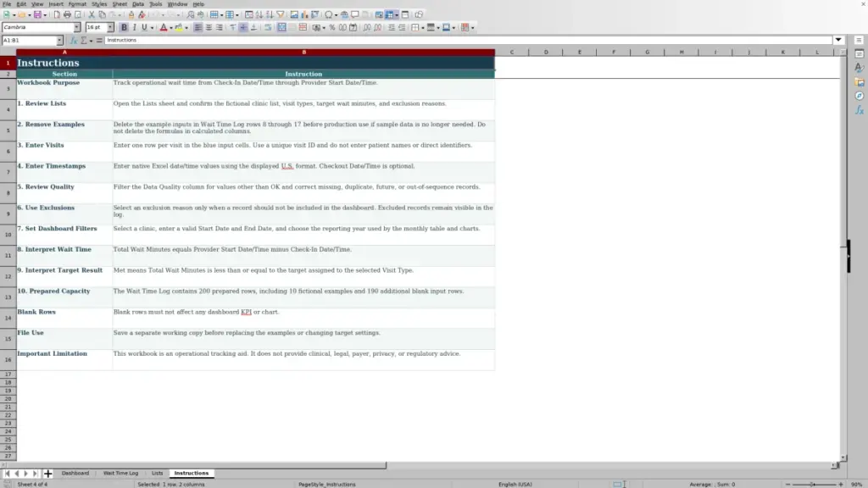Click the Sum sigma icon in formula bar
The width and height of the screenshot is (868, 488).
(84, 41)
